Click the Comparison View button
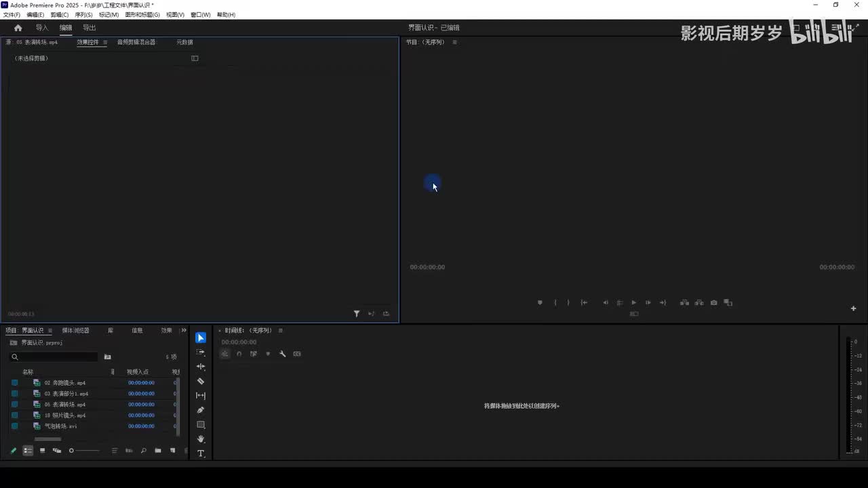 click(728, 303)
